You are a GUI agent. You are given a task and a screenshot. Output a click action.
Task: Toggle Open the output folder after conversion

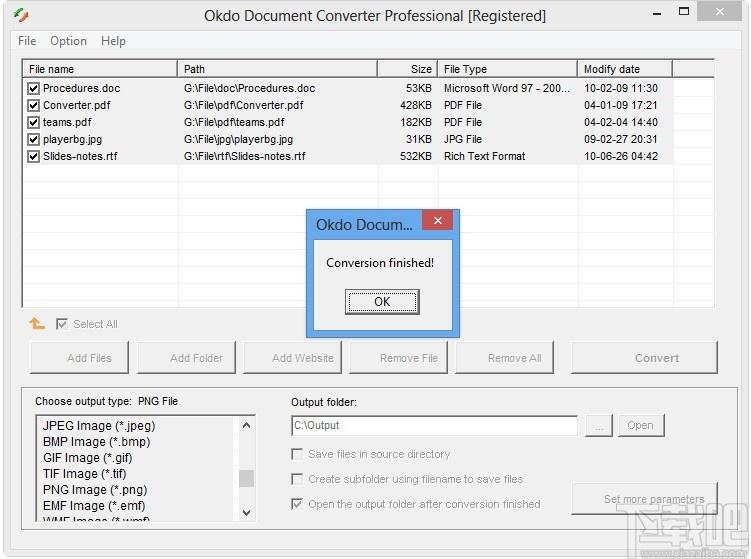point(297,504)
